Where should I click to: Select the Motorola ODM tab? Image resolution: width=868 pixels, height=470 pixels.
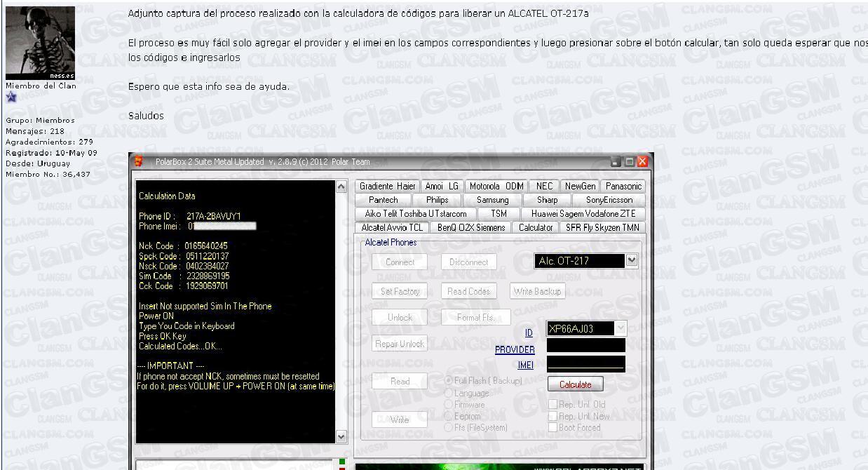[x=496, y=186]
